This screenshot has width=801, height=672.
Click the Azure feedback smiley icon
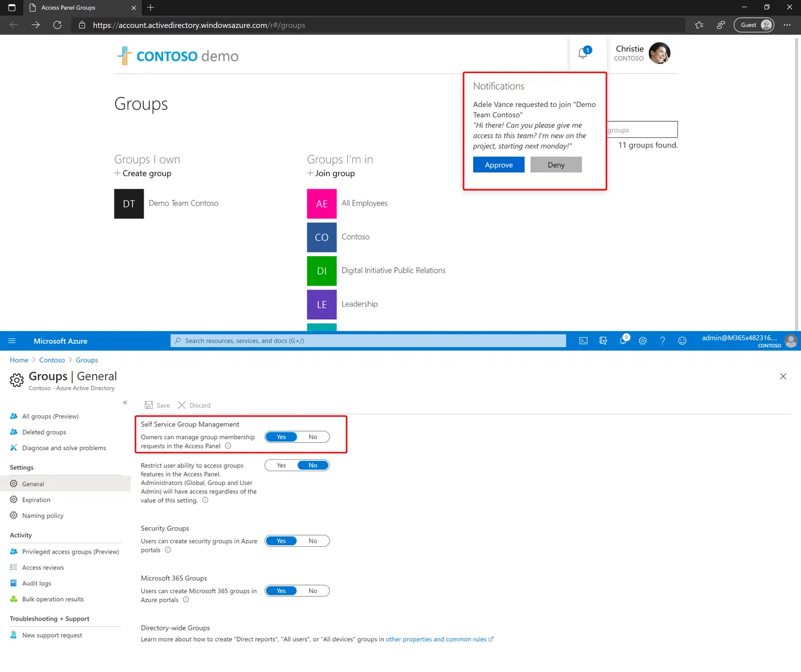pyautogui.click(x=682, y=341)
